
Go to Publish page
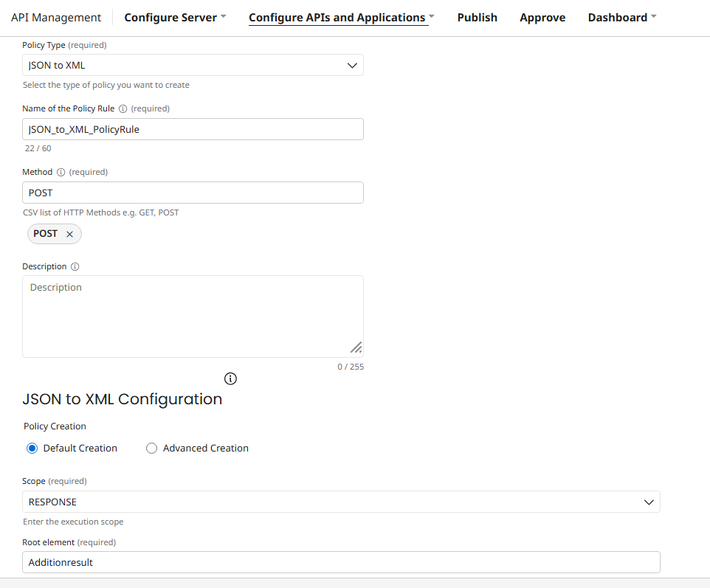[x=478, y=18]
